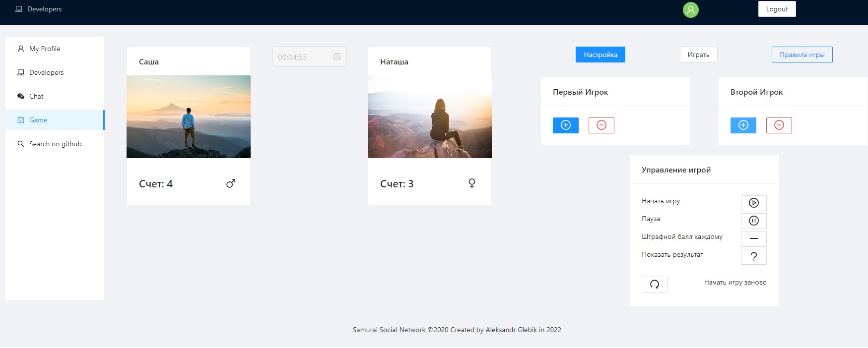
Task: Open My Profile in the sidebar
Action: (x=55, y=49)
